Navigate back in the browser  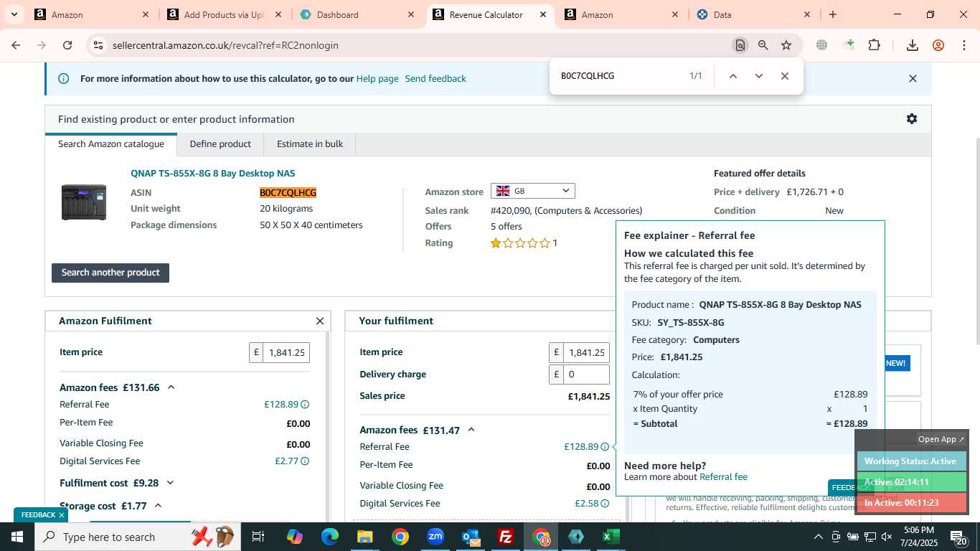(x=16, y=45)
